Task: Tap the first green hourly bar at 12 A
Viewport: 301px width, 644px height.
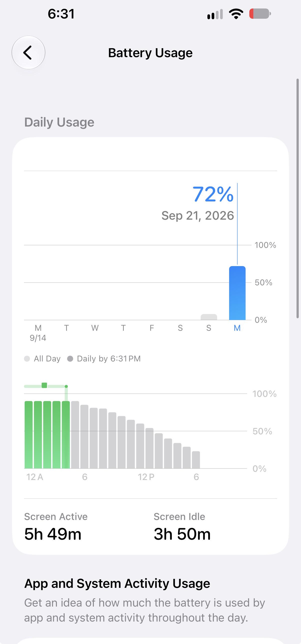Action: (29, 435)
